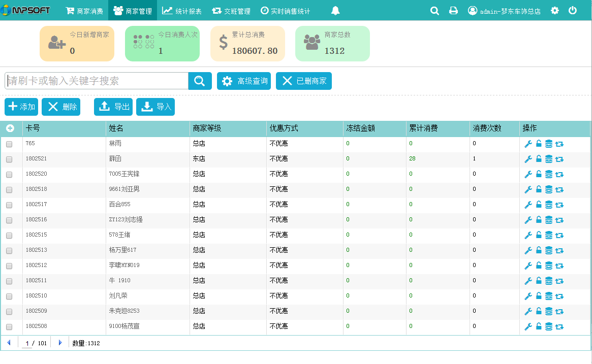
Task: Click the notification bell icon
Action: pyautogui.click(x=335, y=11)
